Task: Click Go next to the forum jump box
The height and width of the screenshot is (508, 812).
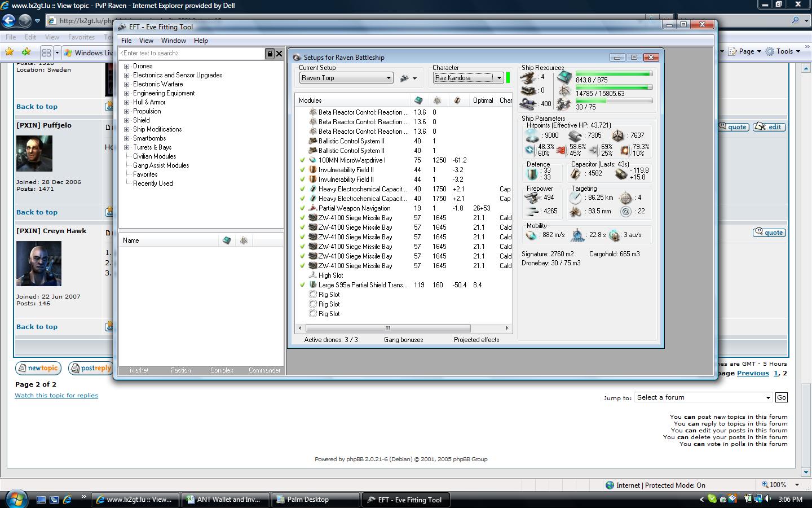Action: [782, 397]
